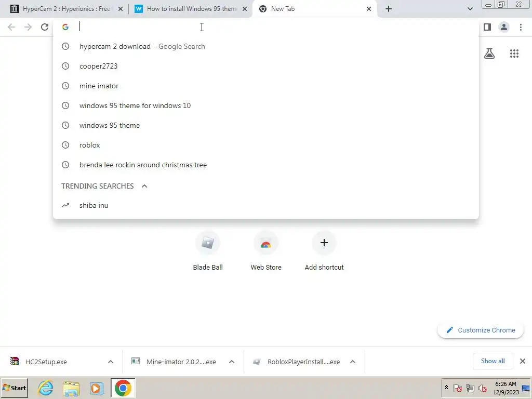
Task: Open the Google apps grid
Action: coord(514,54)
